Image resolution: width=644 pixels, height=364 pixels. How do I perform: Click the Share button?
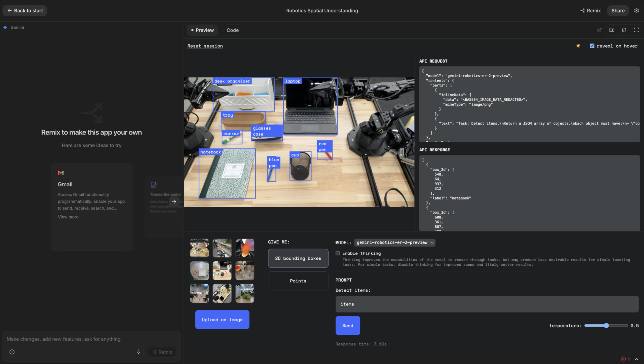(x=618, y=10)
